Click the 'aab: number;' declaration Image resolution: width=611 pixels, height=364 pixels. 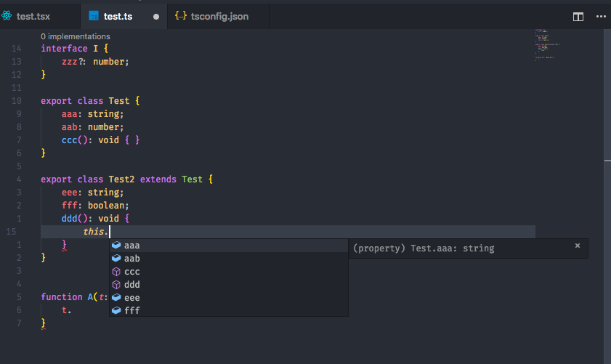coord(92,127)
